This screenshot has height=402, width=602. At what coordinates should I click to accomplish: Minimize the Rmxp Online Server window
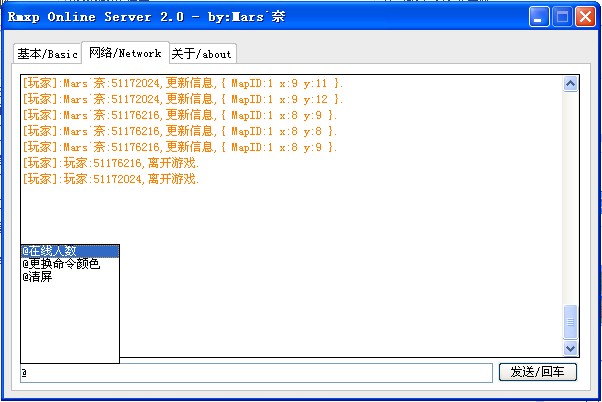[x=539, y=17]
